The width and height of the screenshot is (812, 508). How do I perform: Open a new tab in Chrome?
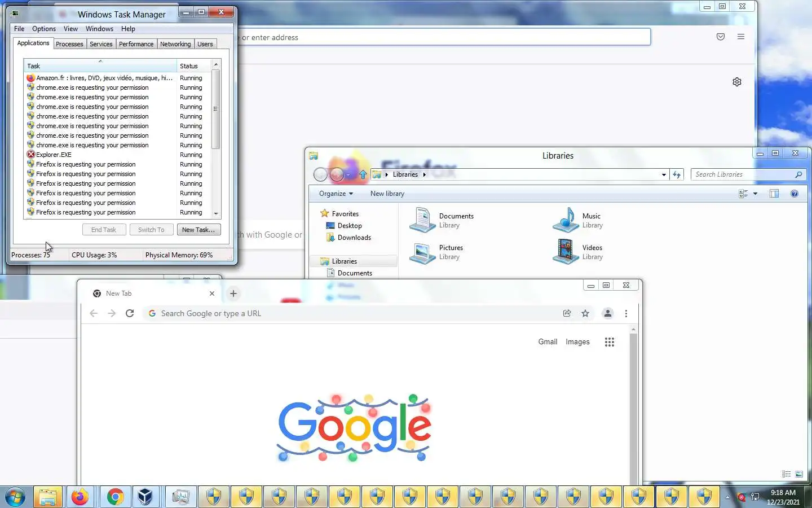point(233,294)
